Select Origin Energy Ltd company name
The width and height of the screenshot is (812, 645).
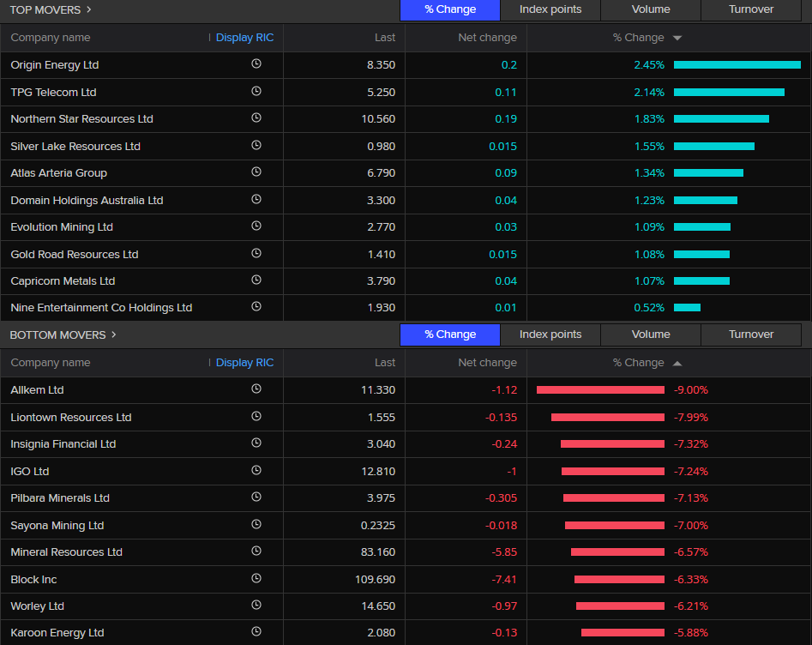(55, 65)
